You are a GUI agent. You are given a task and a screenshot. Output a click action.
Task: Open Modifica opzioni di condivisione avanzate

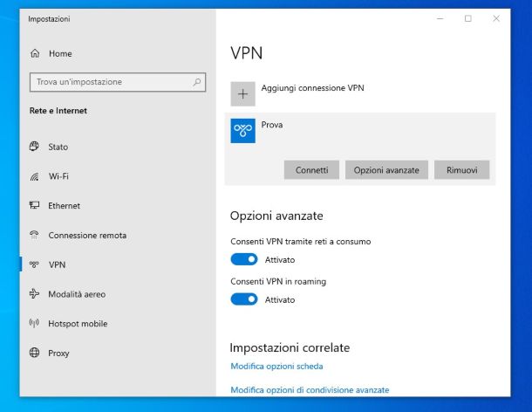click(310, 390)
